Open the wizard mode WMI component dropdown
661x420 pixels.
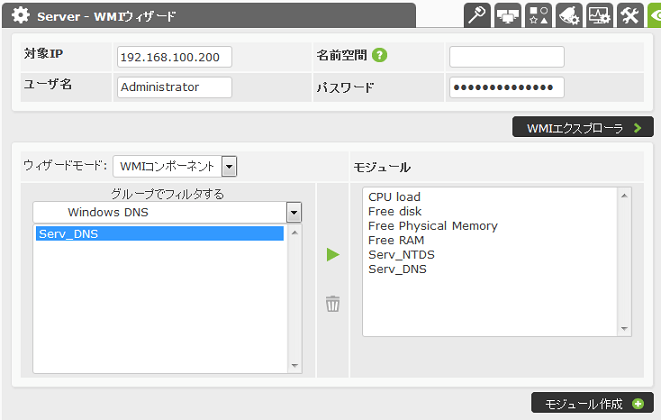[x=174, y=166]
